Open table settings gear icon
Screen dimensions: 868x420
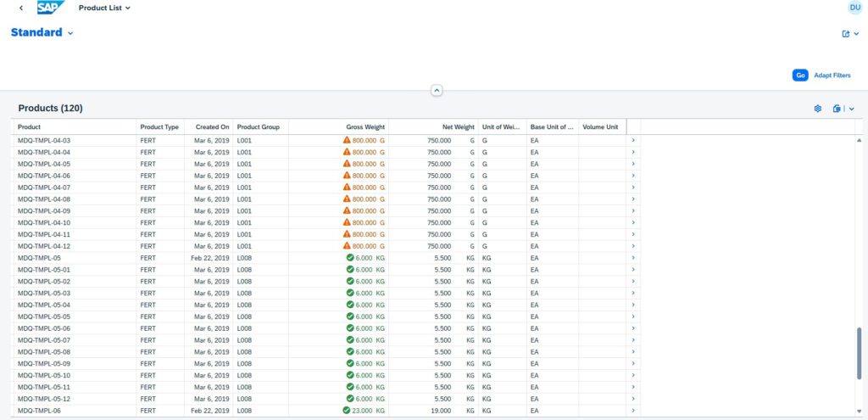pyautogui.click(x=818, y=109)
